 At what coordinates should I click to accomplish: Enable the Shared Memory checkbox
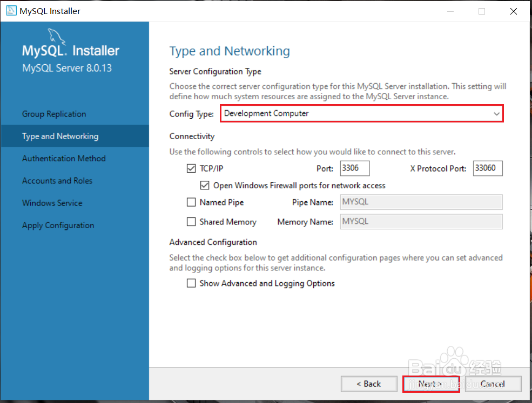[191, 222]
